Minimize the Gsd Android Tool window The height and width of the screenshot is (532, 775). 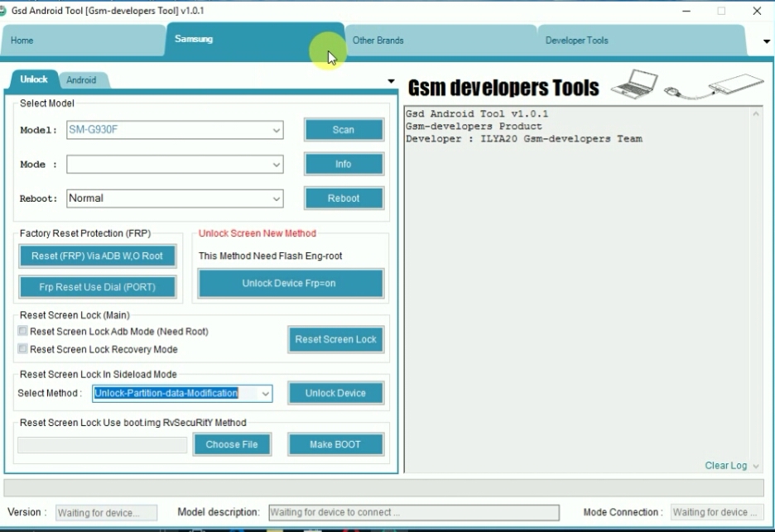coord(686,11)
